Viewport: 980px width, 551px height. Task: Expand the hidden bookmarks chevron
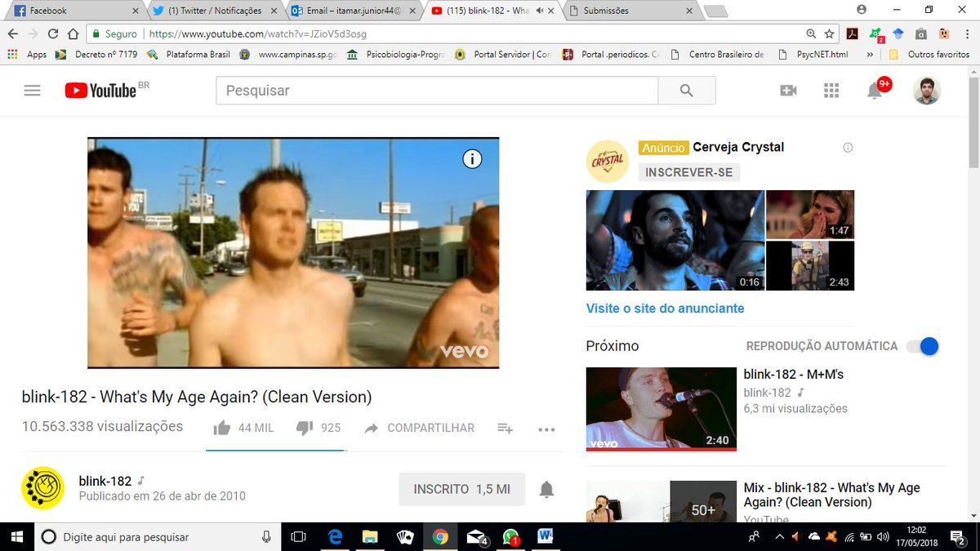870,55
